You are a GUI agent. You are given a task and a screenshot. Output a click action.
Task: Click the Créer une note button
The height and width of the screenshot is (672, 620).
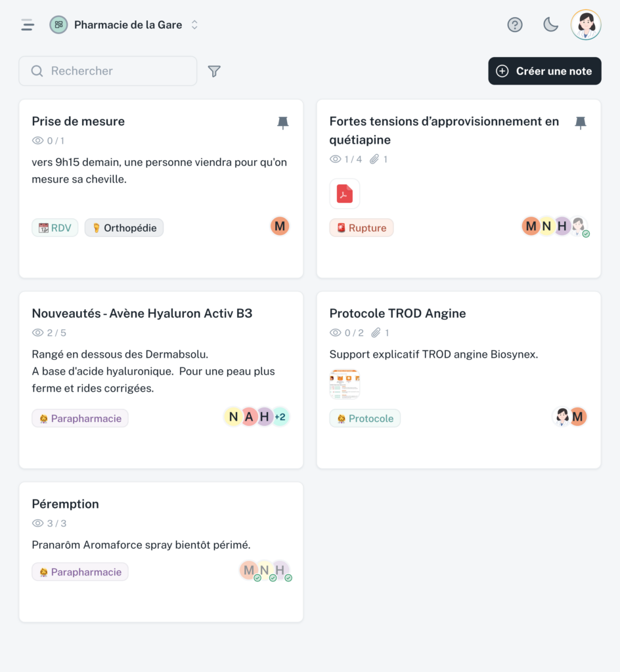(x=544, y=71)
